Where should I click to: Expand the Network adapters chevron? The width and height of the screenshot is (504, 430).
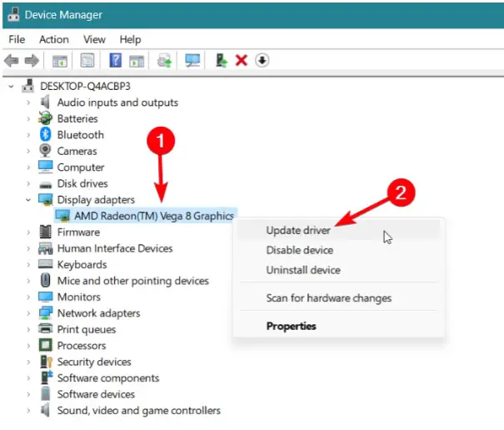coord(28,313)
